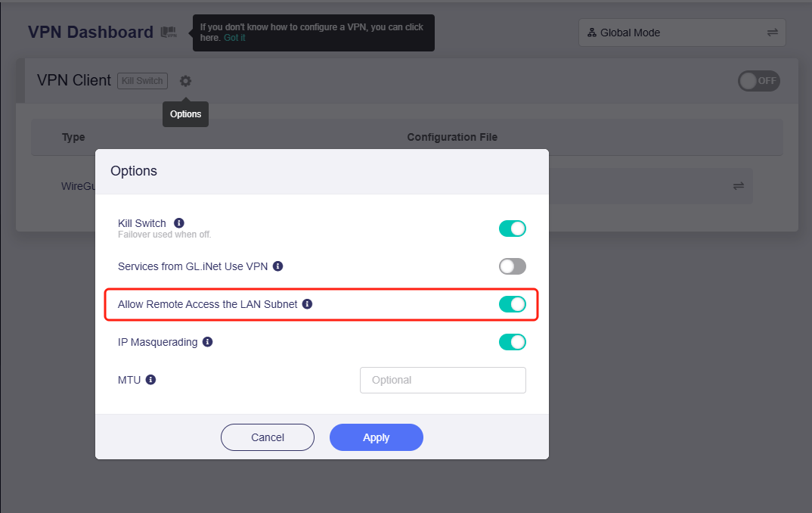This screenshot has width=812, height=513.
Task: Click the Configuration File column header
Action: coord(452,137)
